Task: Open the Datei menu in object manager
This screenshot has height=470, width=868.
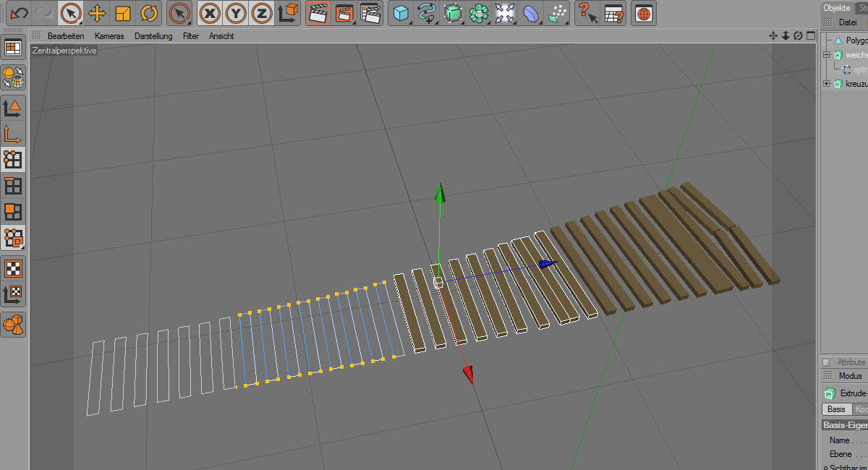Action: coord(847,22)
